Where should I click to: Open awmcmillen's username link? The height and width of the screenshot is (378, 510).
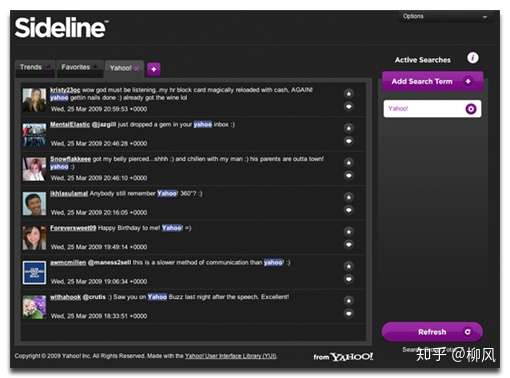[x=68, y=263]
